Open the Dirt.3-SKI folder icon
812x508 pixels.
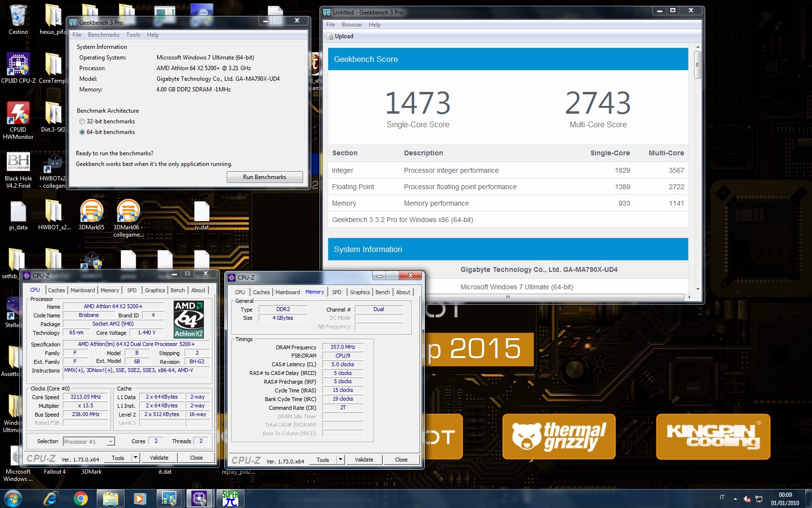point(53,117)
